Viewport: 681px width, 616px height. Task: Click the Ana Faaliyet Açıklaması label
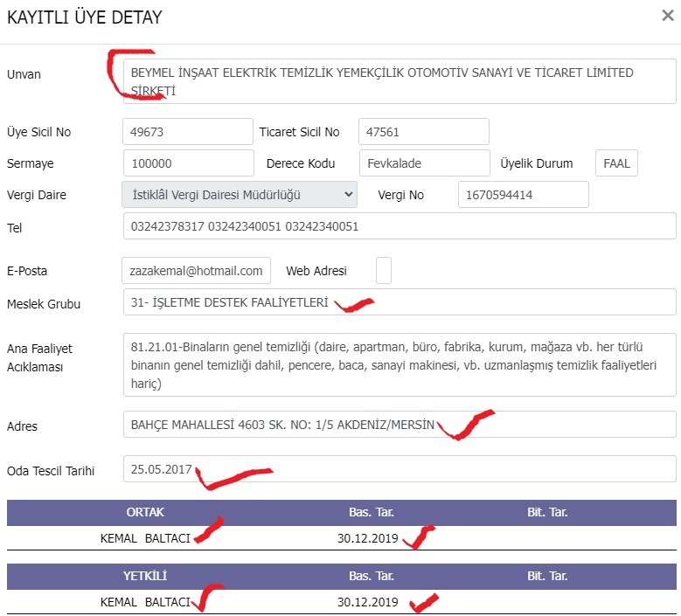pyautogui.click(x=39, y=357)
